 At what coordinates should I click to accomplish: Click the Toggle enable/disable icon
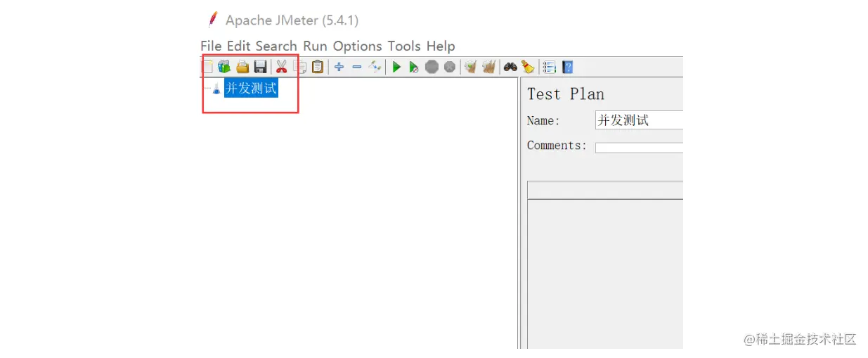tap(375, 67)
